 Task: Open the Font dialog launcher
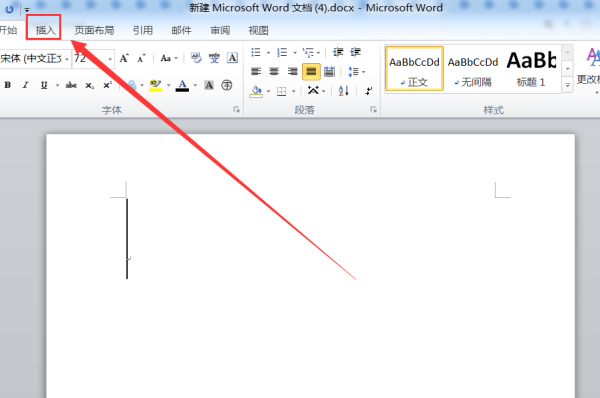point(236,110)
